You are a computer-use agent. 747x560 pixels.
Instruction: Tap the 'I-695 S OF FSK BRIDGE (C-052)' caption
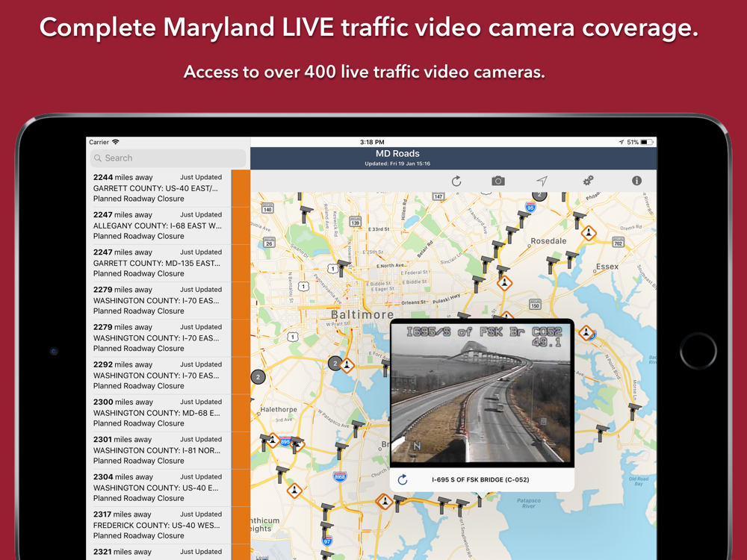[x=480, y=479]
